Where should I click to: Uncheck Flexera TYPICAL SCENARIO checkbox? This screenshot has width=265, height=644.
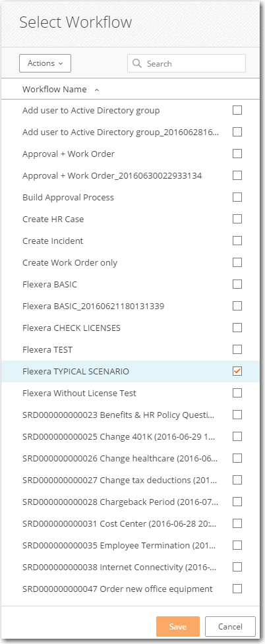tap(237, 371)
